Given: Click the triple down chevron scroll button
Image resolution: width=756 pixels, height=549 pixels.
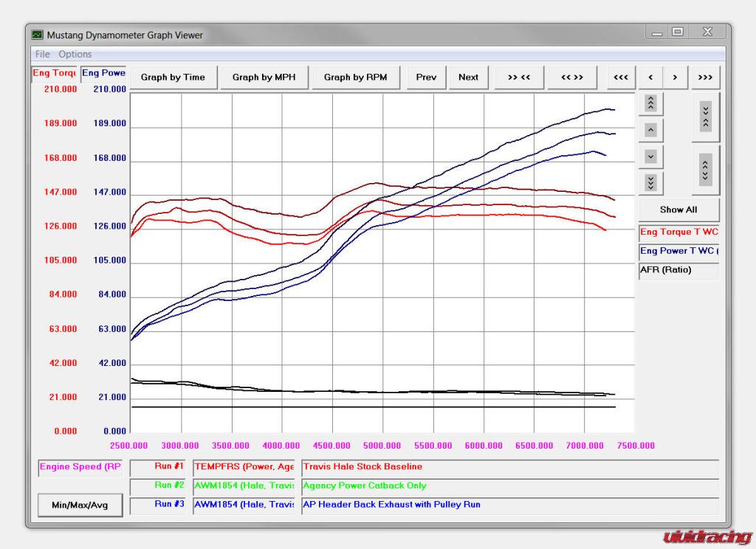Looking at the screenshot, I should pos(650,182).
